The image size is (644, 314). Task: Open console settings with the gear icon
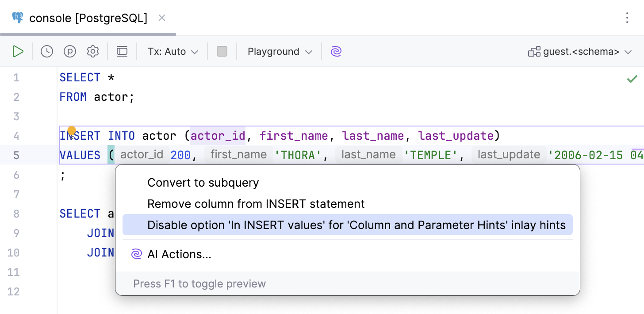93,51
